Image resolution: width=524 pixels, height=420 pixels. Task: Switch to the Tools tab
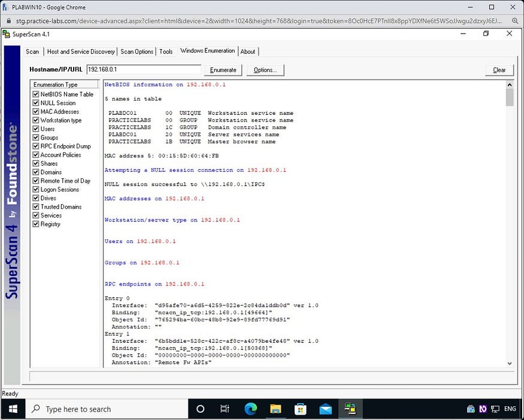(x=166, y=51)
